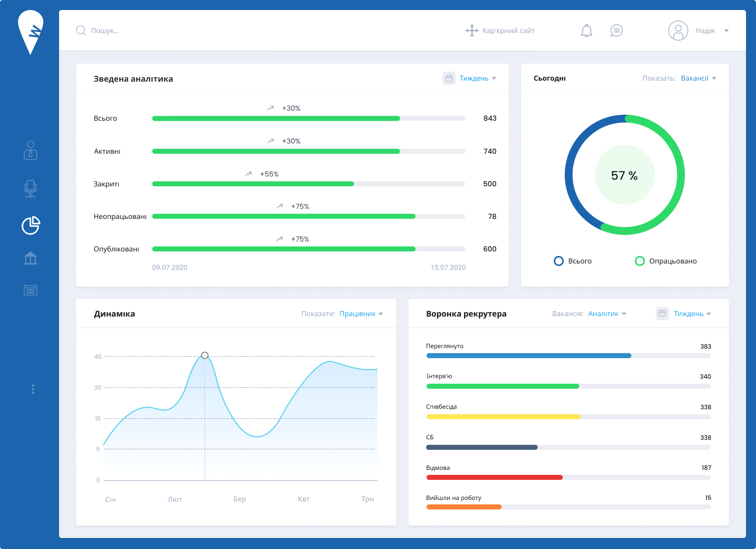Open the office chair sidebar icon
The height and width of the screenshot is (549, 756).
click(x=31, y=189)
